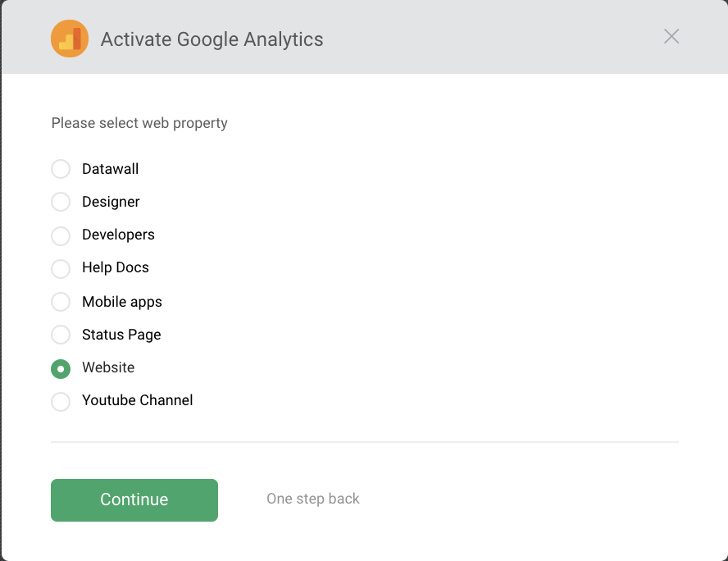Click the Google Analytics logo icon
The image size is (728, 561).
tap(70, 39)
